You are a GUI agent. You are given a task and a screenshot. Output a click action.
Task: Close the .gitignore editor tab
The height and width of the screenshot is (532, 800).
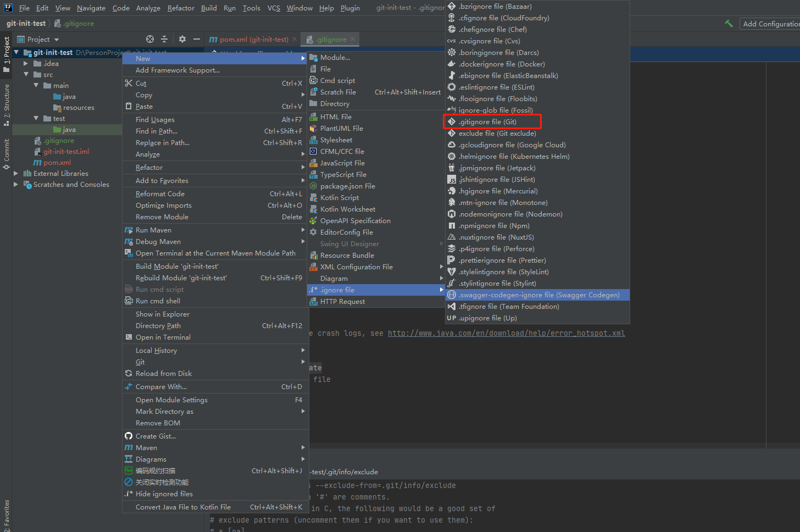[353, 39]
